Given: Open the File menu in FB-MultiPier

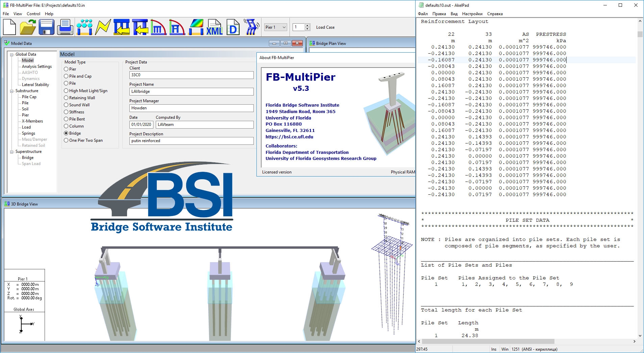Looking at the screenshot, I should tap(6, 14).
